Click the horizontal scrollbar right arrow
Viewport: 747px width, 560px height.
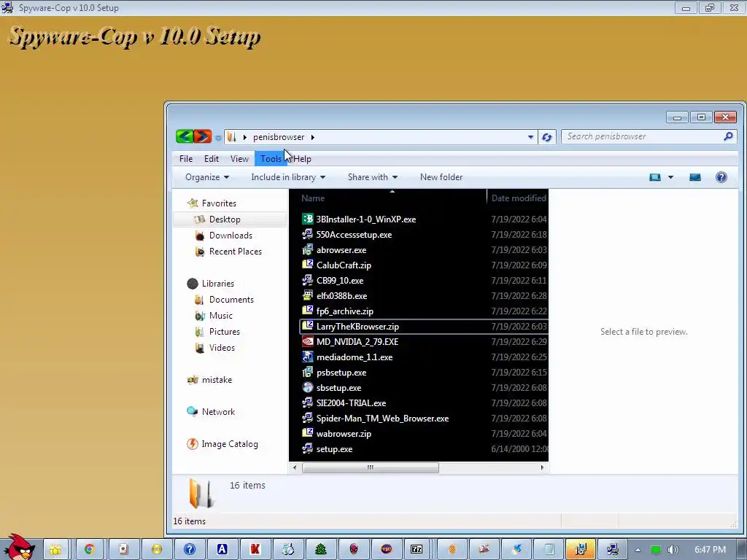[x=542, y=468]
